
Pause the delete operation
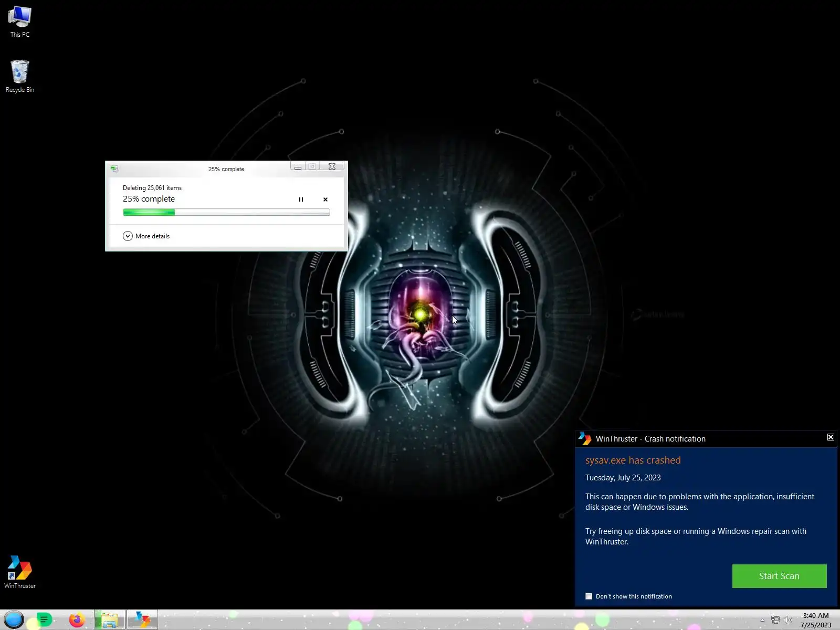click(301, 199)
